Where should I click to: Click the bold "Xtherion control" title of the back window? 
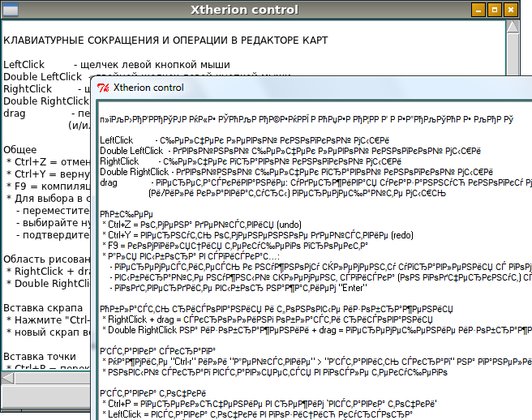click(244, 10)
